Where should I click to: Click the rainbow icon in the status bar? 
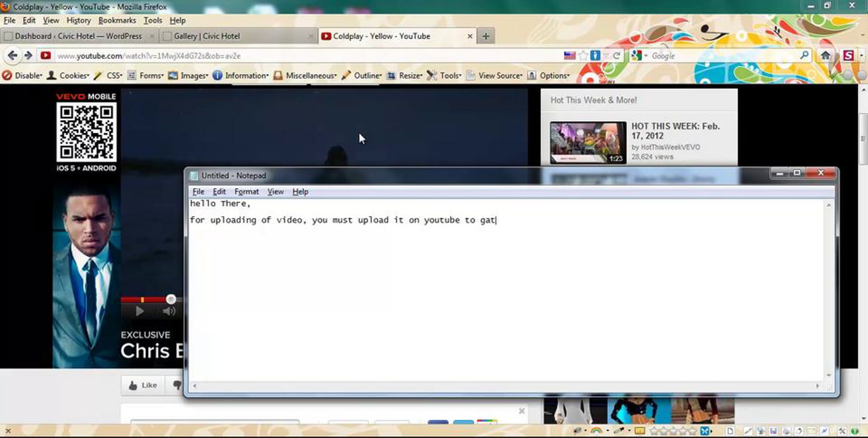point(596,431)
